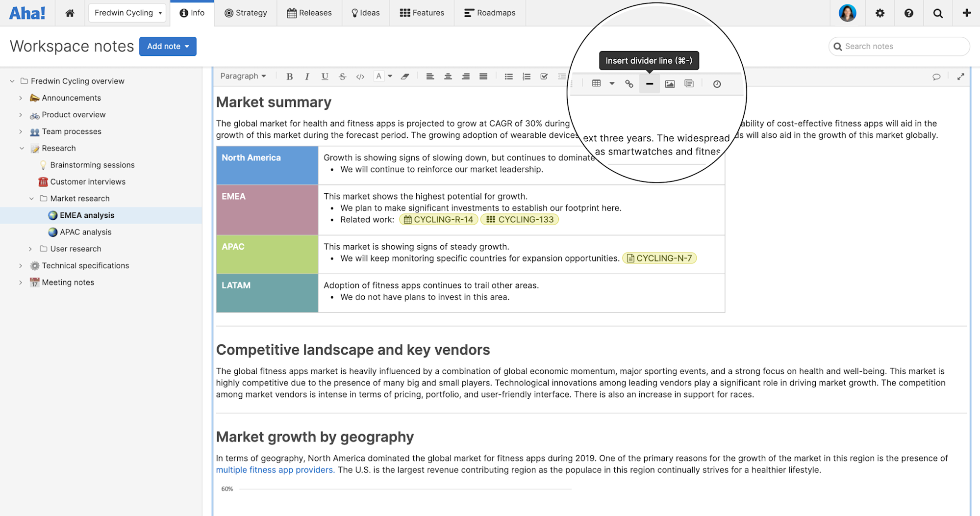This screenshot has width=980, height=516.
Task: Collapse the Market research folder
Action: [x=32, y=198]
